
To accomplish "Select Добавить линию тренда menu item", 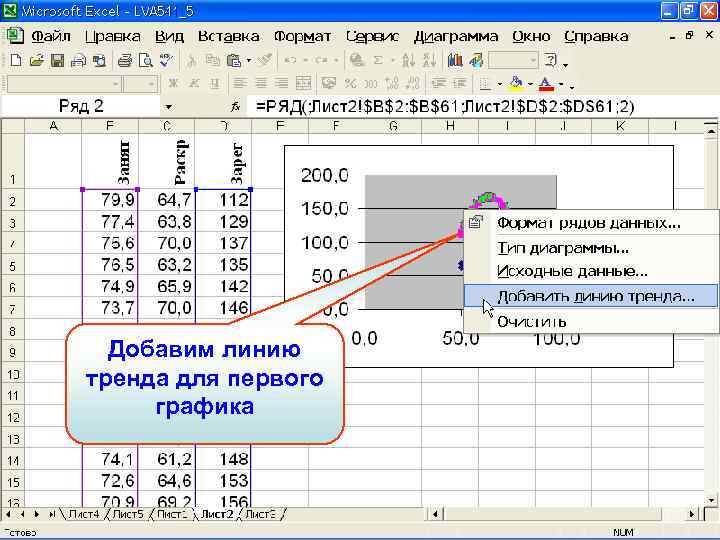I will pyautogui.click(x=591, y=296).
